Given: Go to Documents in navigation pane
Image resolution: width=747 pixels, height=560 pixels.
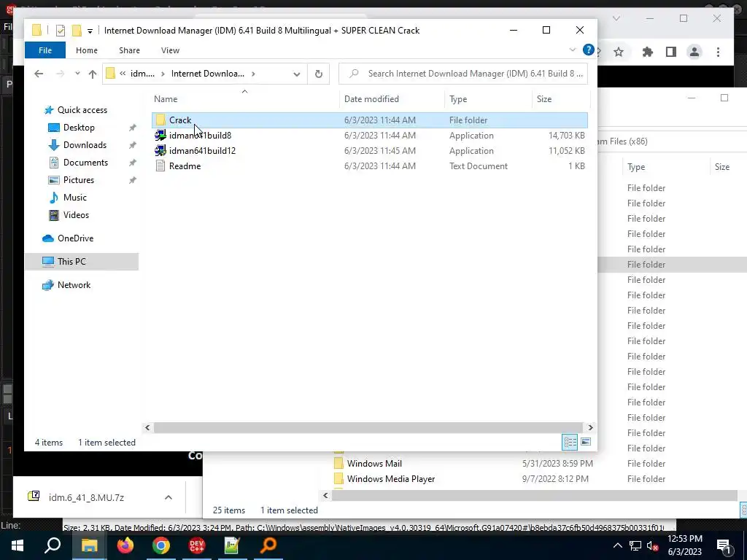Looking at the screenshot, I should [85, 163].
